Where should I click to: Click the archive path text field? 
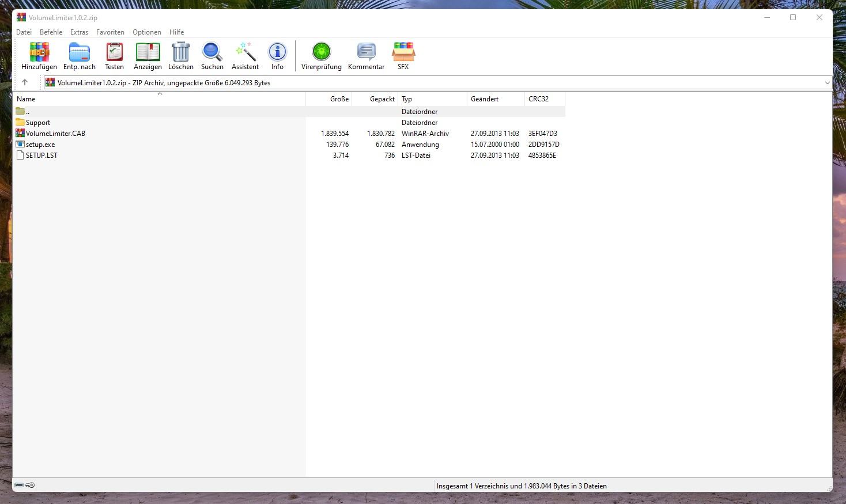click(x=438, y=82)
